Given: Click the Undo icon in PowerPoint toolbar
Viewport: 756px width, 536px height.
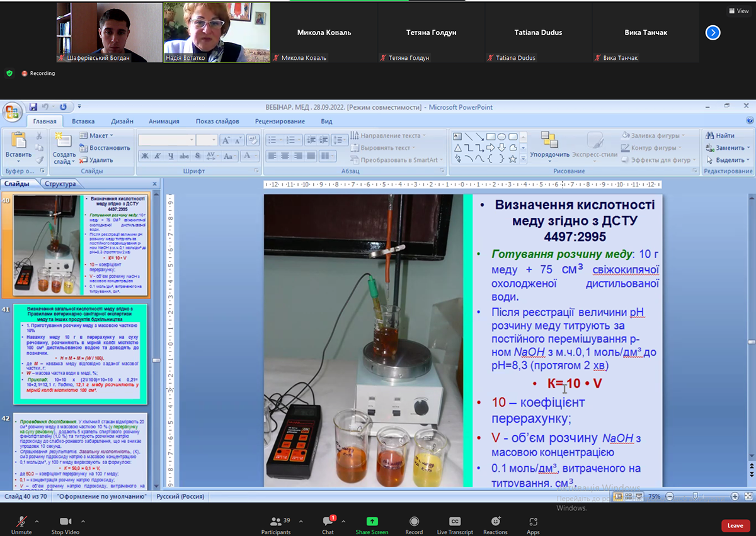Looking at the screenshot, I should (x=45, y=107).
